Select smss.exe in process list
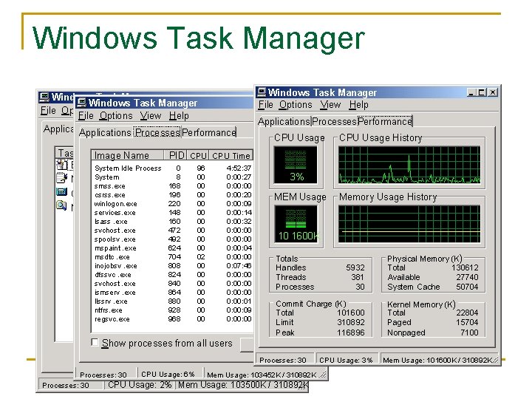 click(x=172, y=186)
